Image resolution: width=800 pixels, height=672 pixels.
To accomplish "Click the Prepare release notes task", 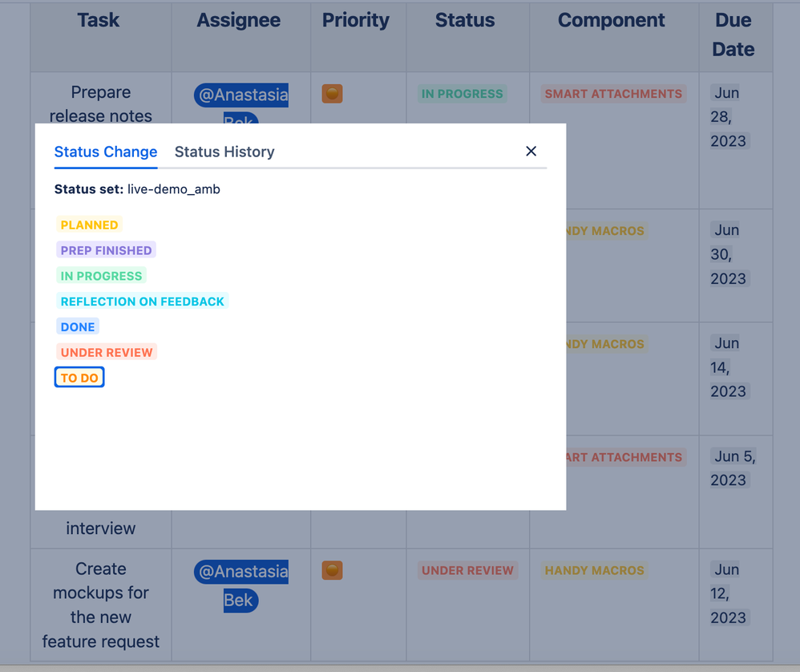I will (100, 104).
